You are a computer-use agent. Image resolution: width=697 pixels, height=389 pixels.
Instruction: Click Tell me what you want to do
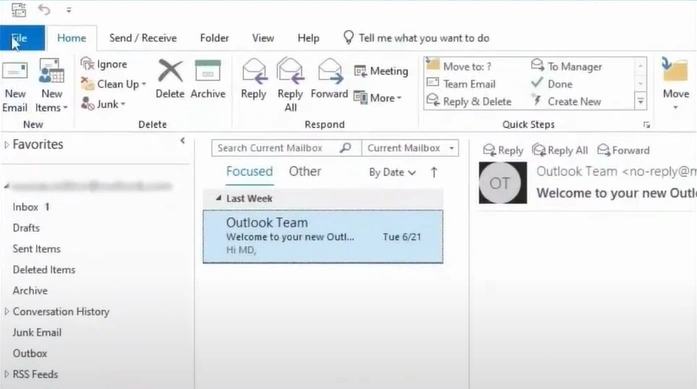416,38
